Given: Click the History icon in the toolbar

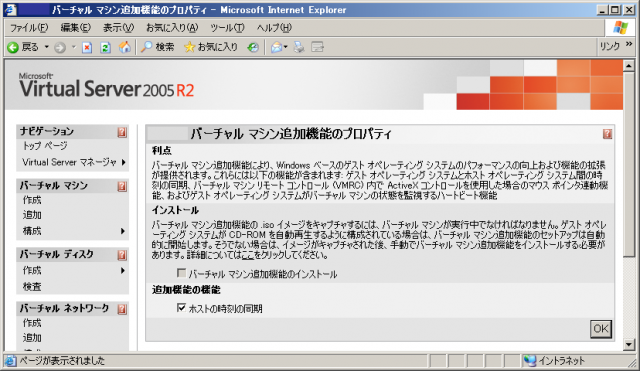Looking at the screenshot, I should click(x=253, y=47).
